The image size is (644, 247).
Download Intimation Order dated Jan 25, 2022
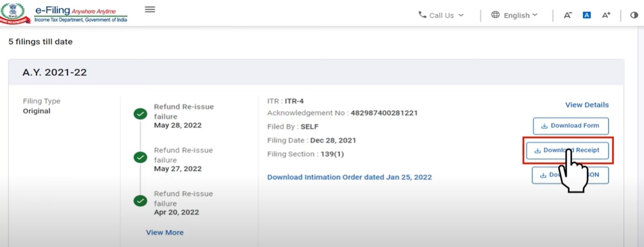click(x=349, y=177)
